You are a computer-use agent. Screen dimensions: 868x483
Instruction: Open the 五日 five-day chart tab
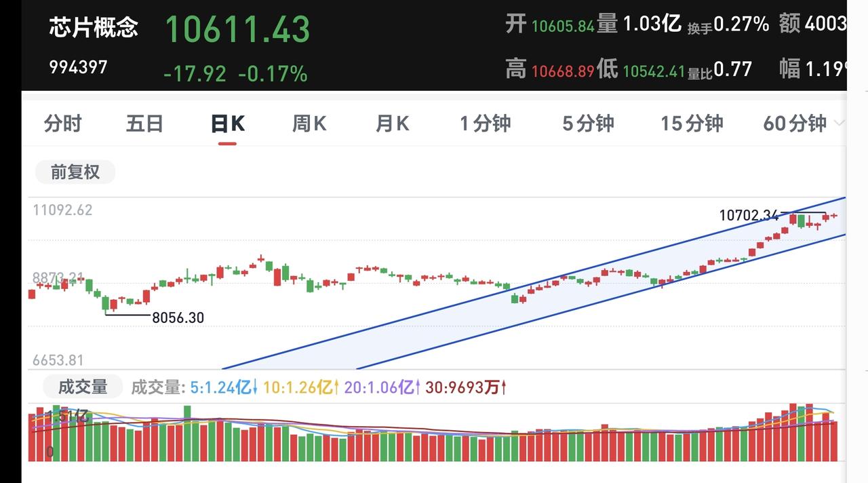pos(144,123)
